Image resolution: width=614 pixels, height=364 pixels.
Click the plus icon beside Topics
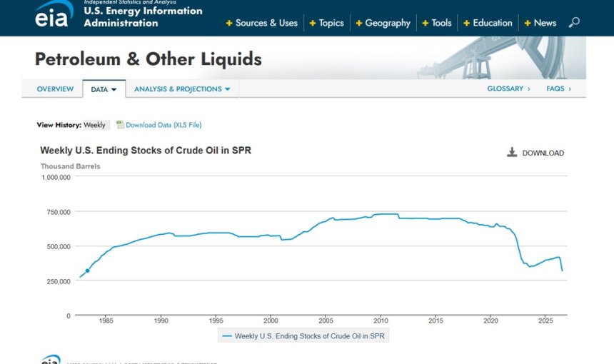[x=313, y=24]
